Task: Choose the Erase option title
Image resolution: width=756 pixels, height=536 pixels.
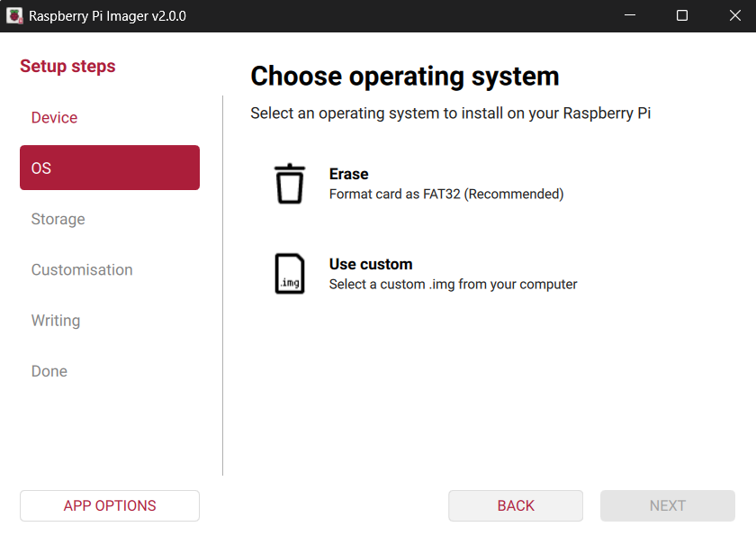Action: [349, 174]
